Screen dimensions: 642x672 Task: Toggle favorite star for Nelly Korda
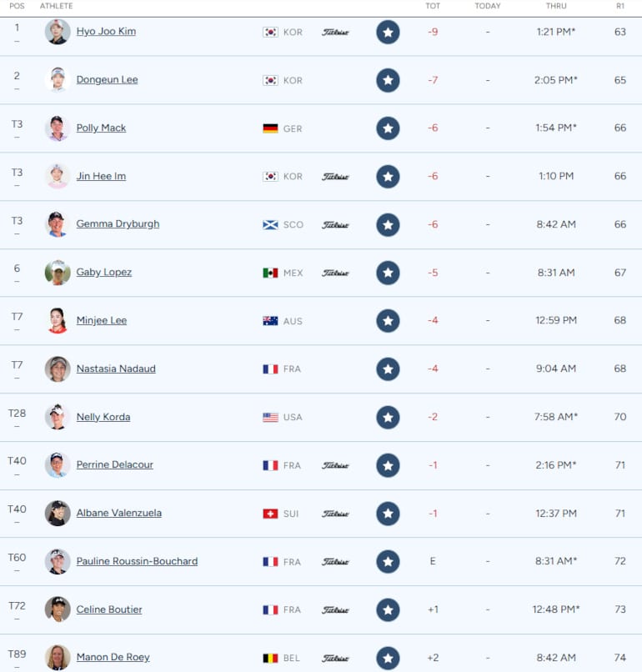[x=388, y=418]
